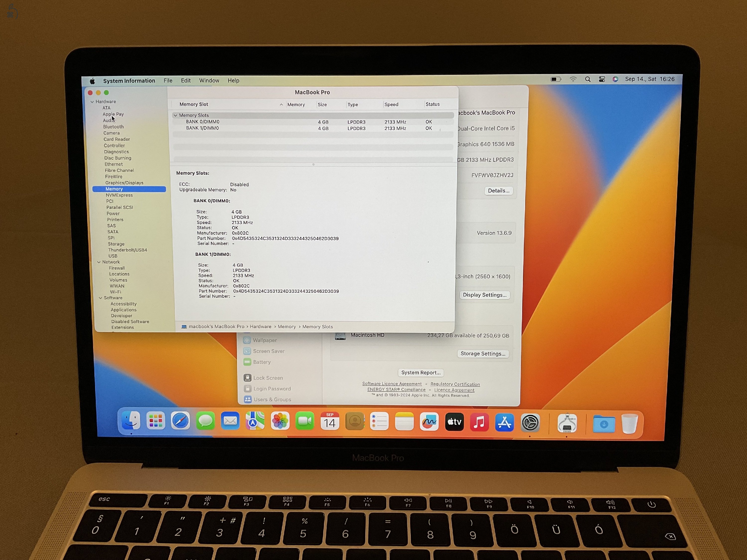Select Graphics/Displays in the sidebar
Image resolution: width=747 pixels, height=560 pixels.
tap(124, 183)
